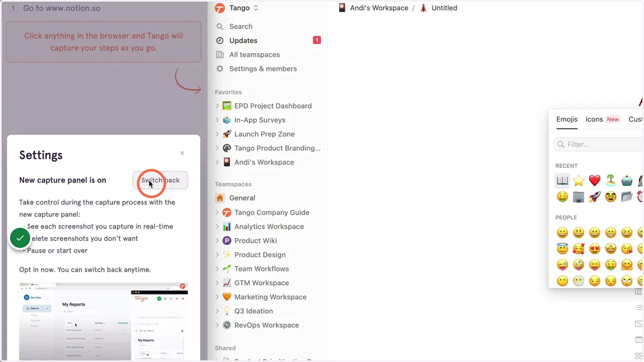Screen dimensions: 644x362
Task: Click the Shared section header
Action: 225,348
